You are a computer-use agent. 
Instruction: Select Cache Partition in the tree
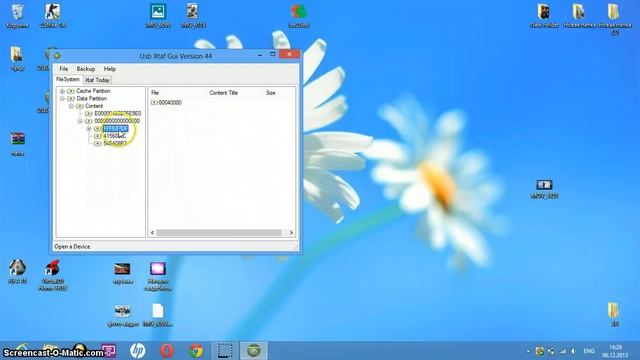(x=93, y=91)
